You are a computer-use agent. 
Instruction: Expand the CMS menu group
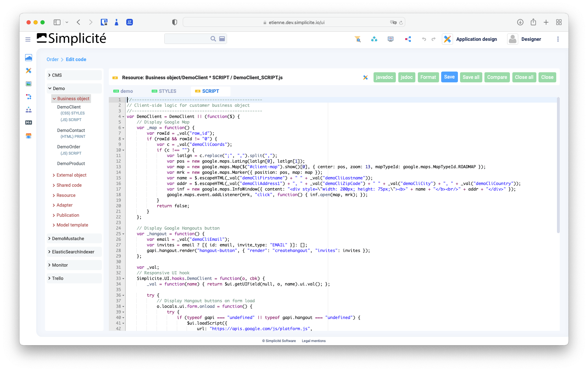(74, 75)
